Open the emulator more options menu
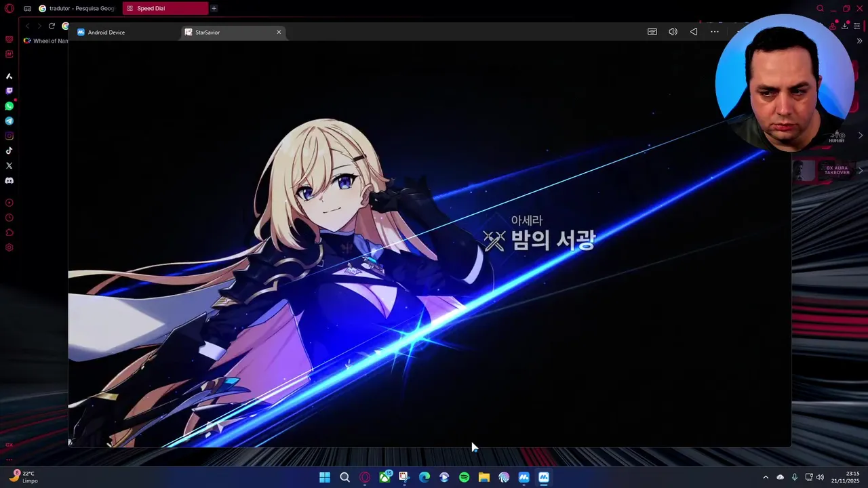The height and width of the screenshot is (488, 868). [x=715, y=32]
